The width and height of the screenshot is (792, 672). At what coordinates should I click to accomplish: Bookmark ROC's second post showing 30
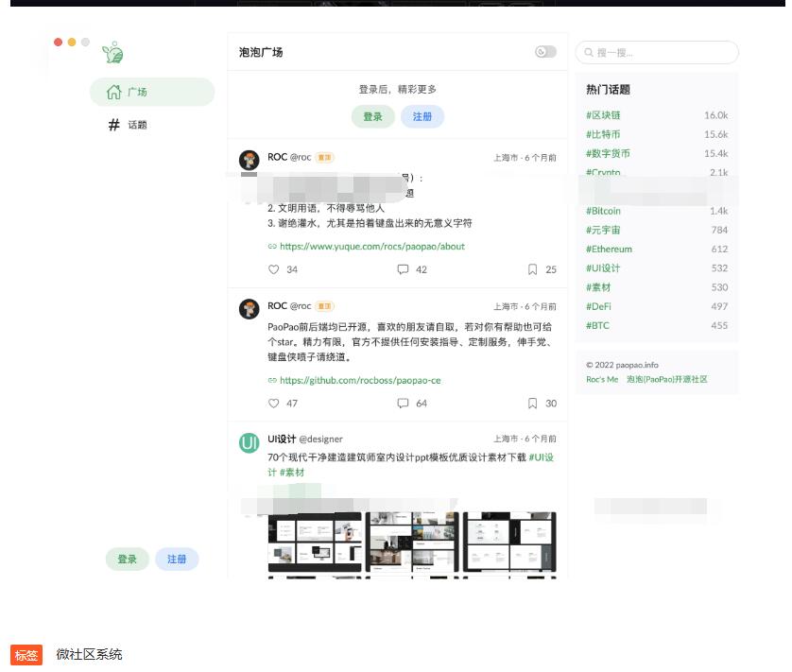click(531, 403)
